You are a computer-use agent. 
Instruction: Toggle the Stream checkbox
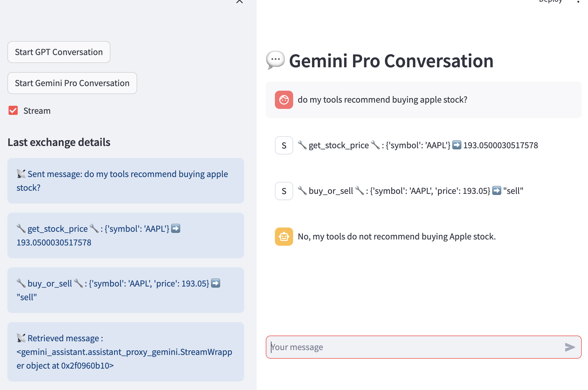13,111
